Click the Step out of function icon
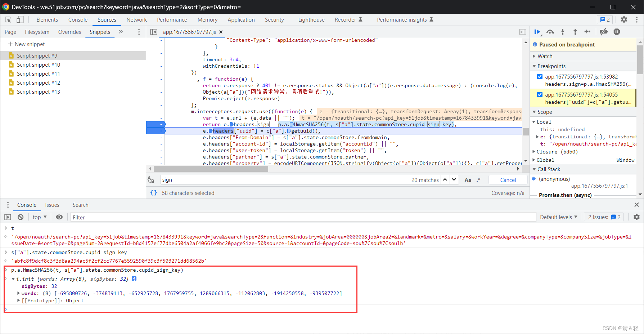This screenshot has height=334, width=644. pyautogui.click(x=575, y=32)
